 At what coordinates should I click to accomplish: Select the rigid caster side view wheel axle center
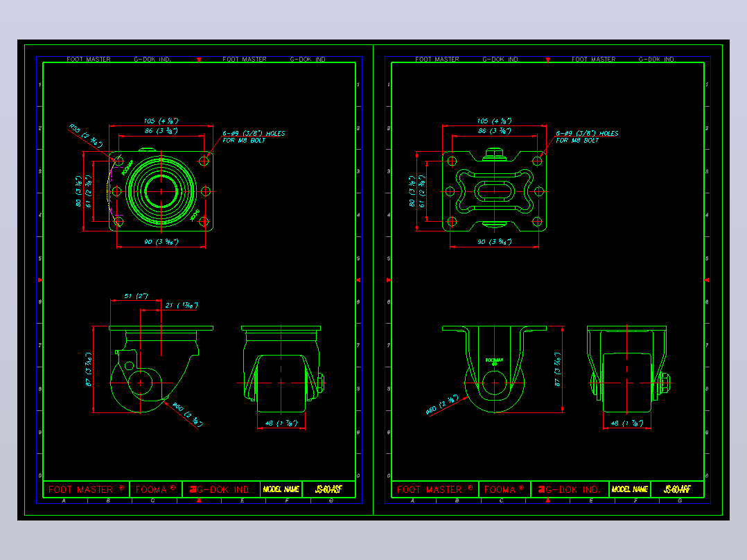click(495, 383)
